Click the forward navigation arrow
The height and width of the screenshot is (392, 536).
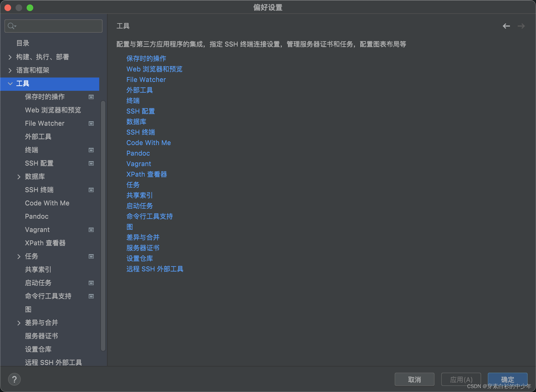[521, 26]
